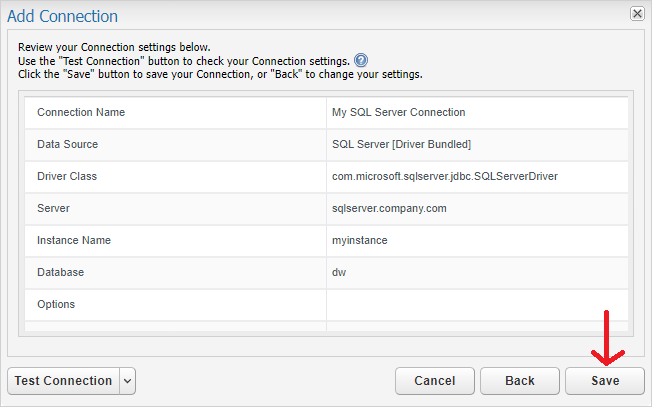Click the Test Connection button
The image size is (652, 407).
(64, 381)
